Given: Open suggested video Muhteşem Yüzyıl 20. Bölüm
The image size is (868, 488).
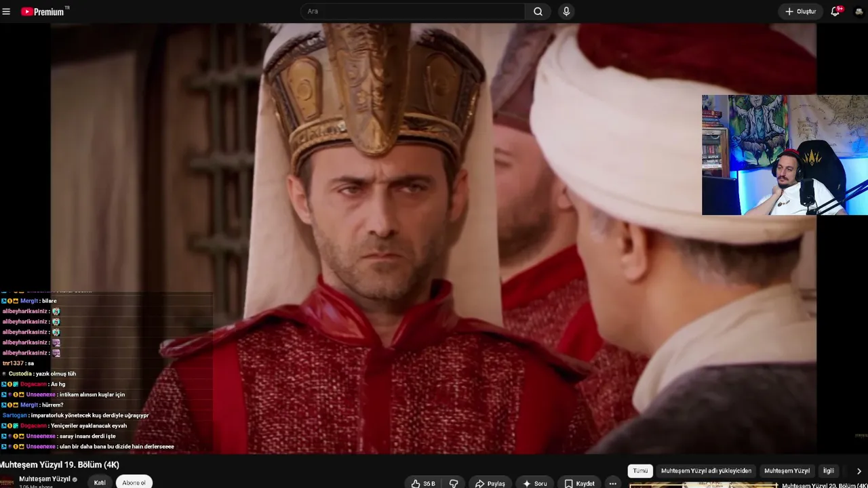Looking at the screenshot, I should 824,485.
